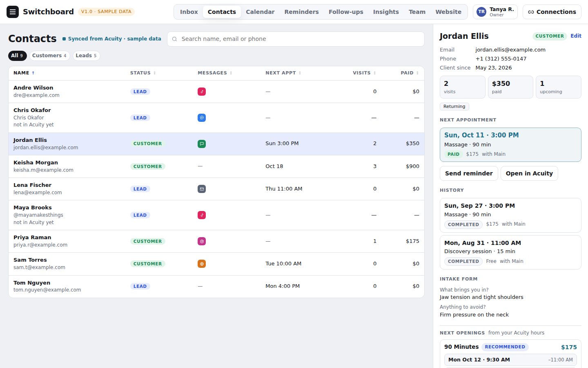This screenshot has width=588, height=368.
Task: Open the hamburger menu beside Switchboard
Action: click(13, 12)
